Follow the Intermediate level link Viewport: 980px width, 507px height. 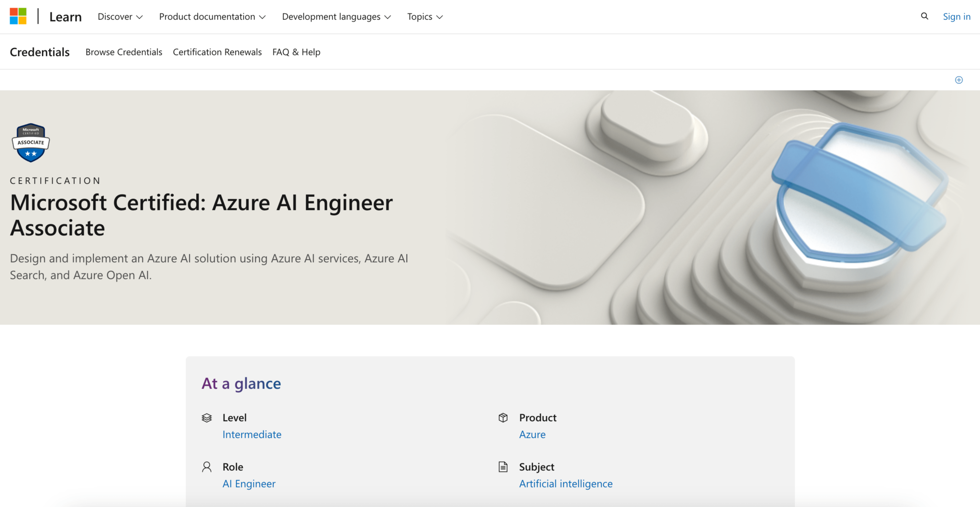(252, 435)
